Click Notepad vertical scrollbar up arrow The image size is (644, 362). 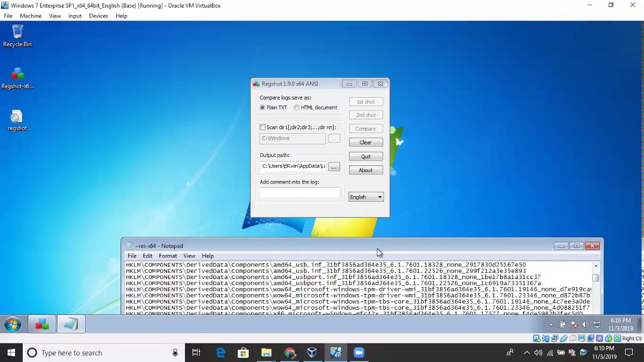click(596, 265)
